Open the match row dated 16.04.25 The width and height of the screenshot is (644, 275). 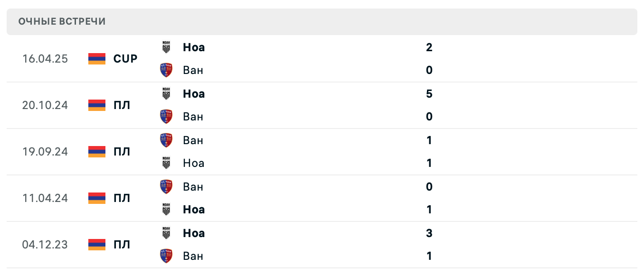click(322, 59)
